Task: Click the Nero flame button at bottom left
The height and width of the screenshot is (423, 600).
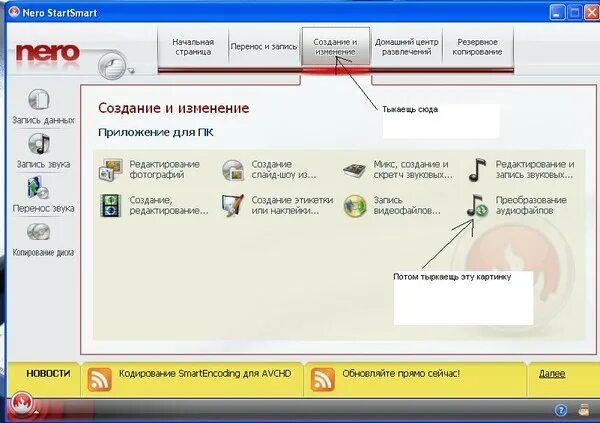Action: tap(22, 403)
